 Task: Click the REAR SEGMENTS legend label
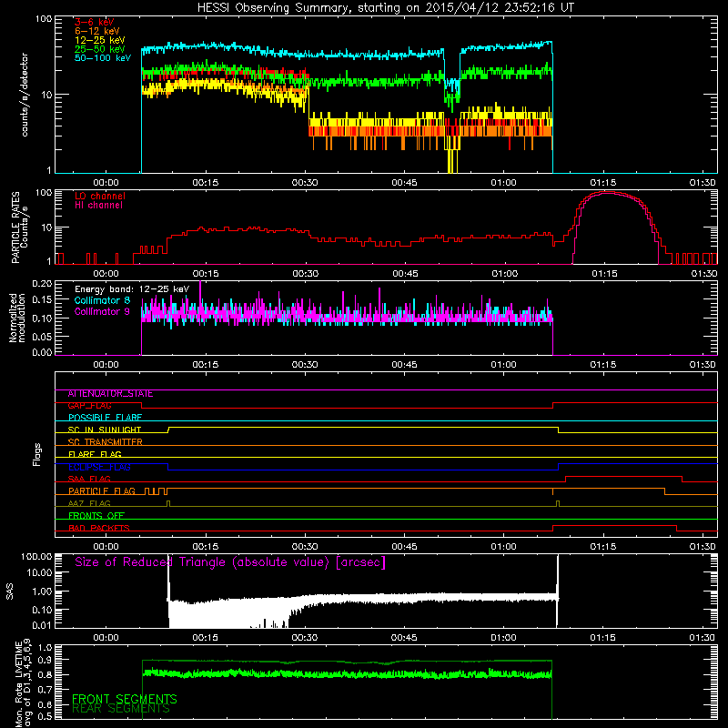(121, 709)
